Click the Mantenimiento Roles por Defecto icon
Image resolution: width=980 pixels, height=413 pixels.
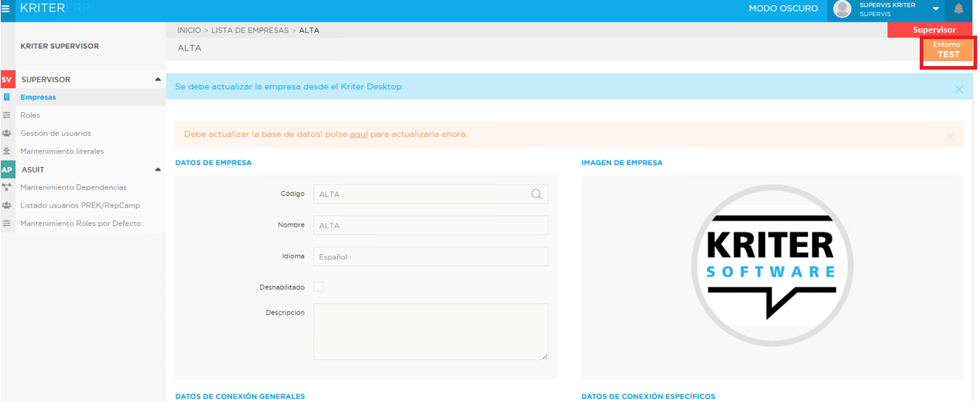pyautogui.click(x=7, y=224)
